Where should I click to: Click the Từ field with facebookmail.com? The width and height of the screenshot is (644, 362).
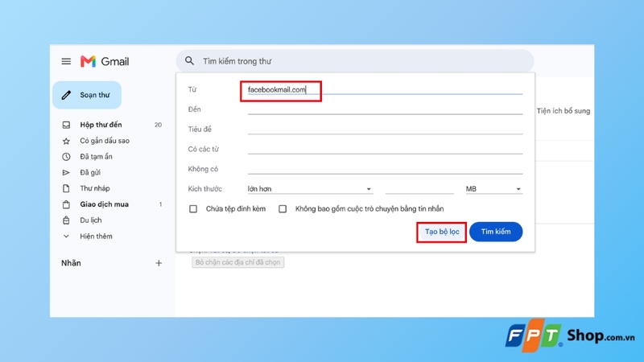click(x=385, y=89)
